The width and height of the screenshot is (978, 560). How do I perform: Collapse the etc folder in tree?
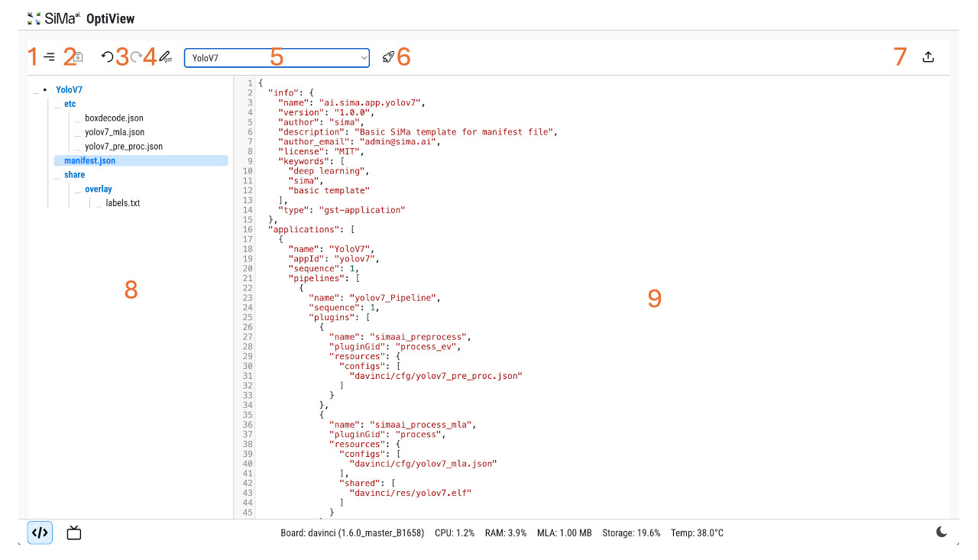70,104
